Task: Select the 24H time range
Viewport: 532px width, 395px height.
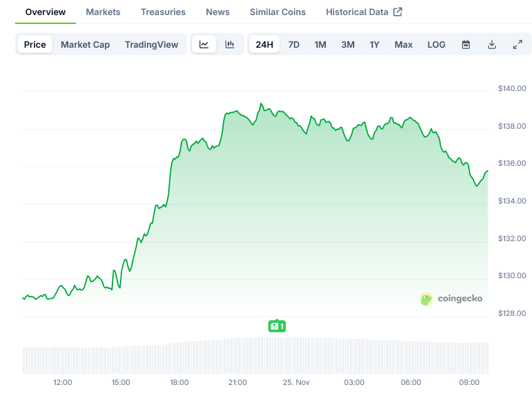Action: pos(264,45)
